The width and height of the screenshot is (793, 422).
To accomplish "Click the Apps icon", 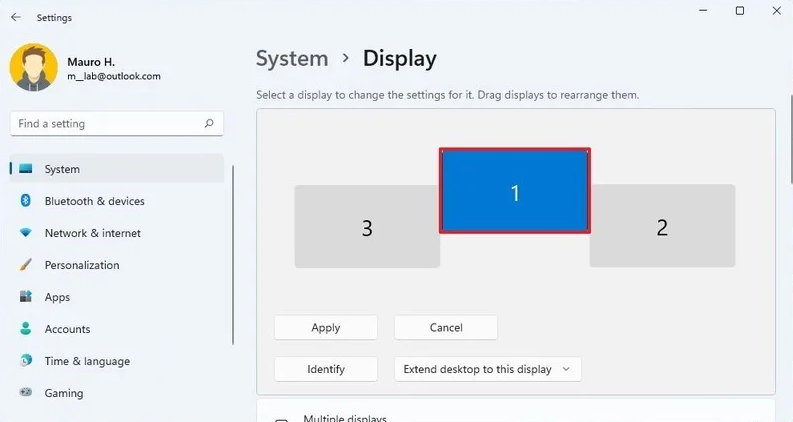I will click(x=25, y=297).
